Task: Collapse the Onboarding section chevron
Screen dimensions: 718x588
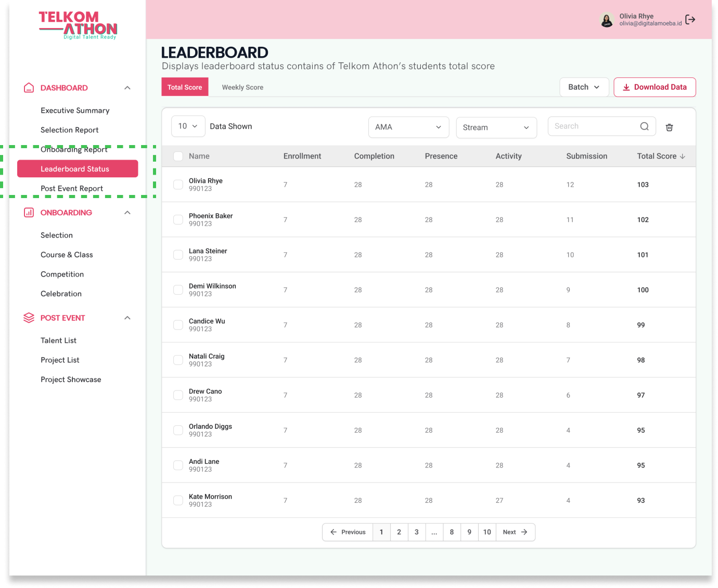Action: pos(127,213)
